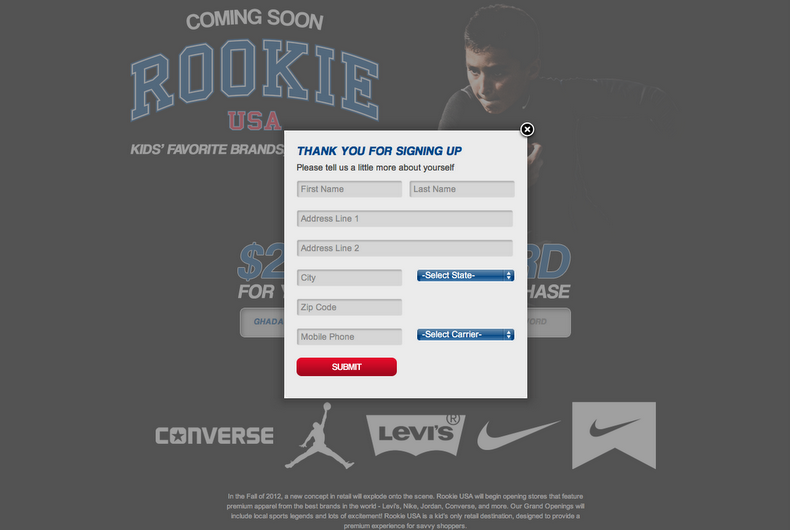The width and height of the screenshot is (790, 530).
Task: Focus the First Name field
Action: pyautogui.click(x=349, y=189)
